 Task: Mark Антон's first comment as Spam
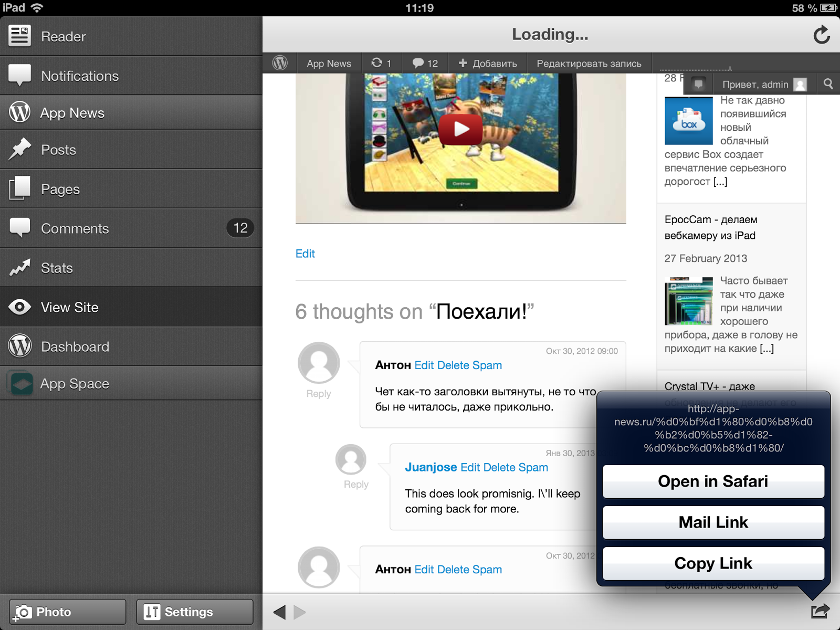(x=487, y=365)
